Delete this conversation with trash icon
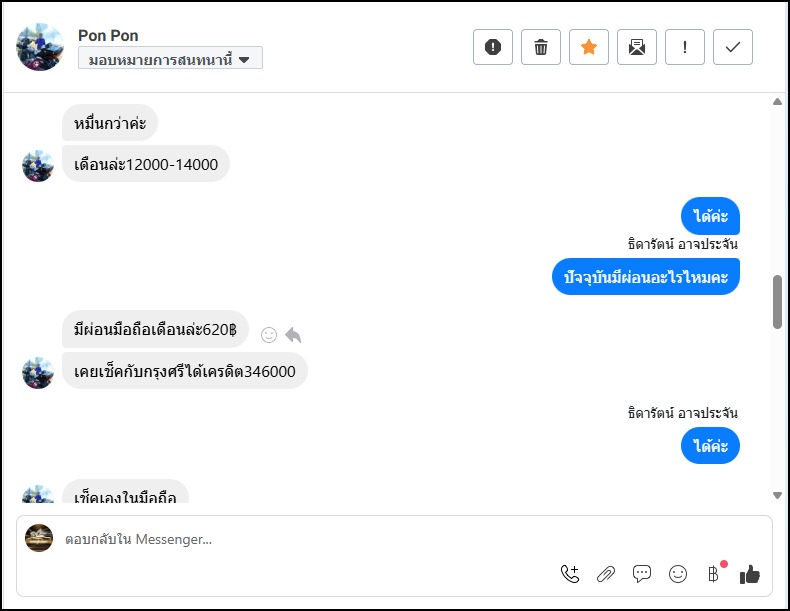Image resolution: width=790 pixels, height=611 pixels. click(541, 47)
